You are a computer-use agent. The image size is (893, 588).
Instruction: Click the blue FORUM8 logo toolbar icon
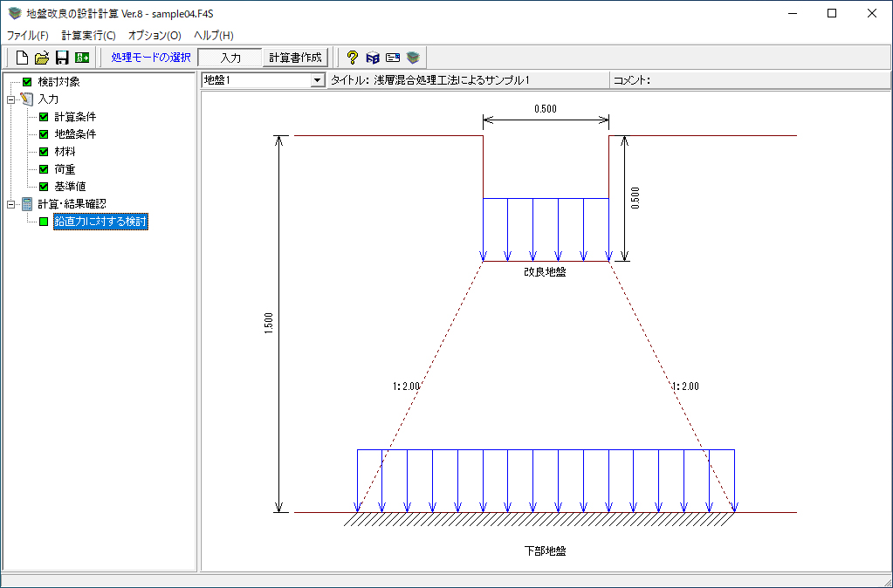click(373, 58)
